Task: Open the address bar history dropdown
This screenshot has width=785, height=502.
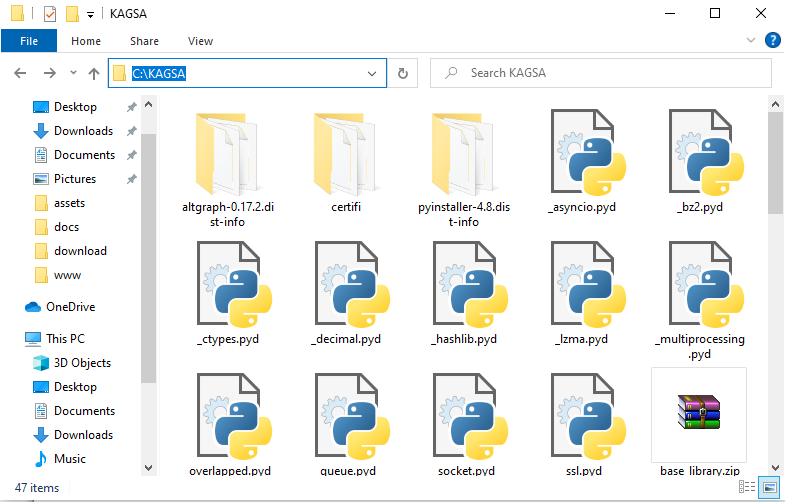Action: click(371, 74)
